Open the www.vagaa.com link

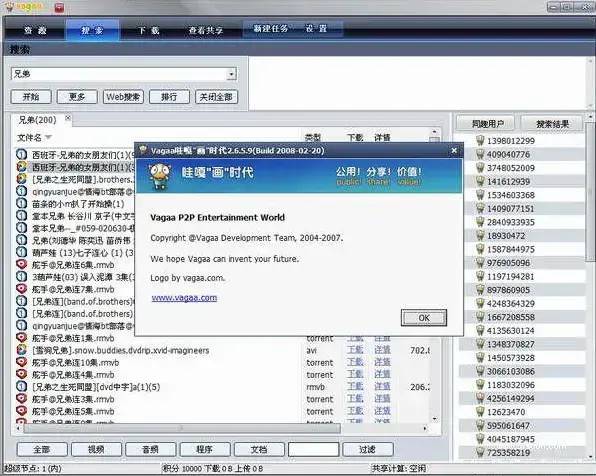pos(184,298)
